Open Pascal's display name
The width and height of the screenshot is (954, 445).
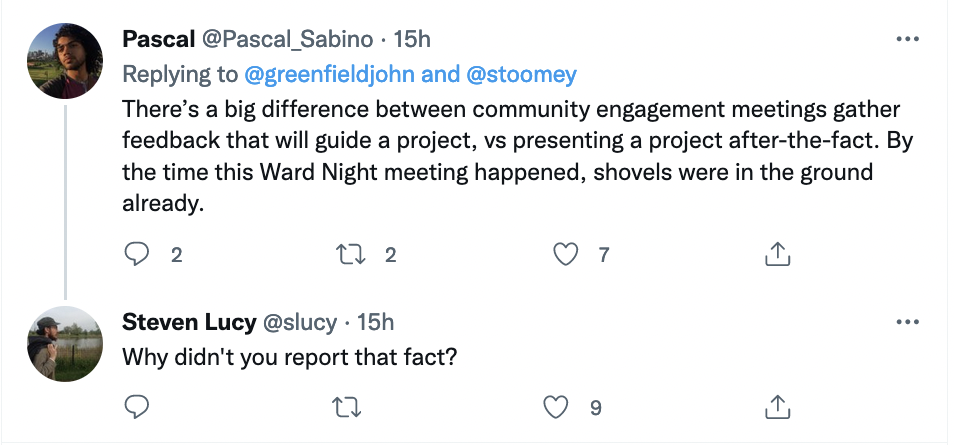click(158, 39)
